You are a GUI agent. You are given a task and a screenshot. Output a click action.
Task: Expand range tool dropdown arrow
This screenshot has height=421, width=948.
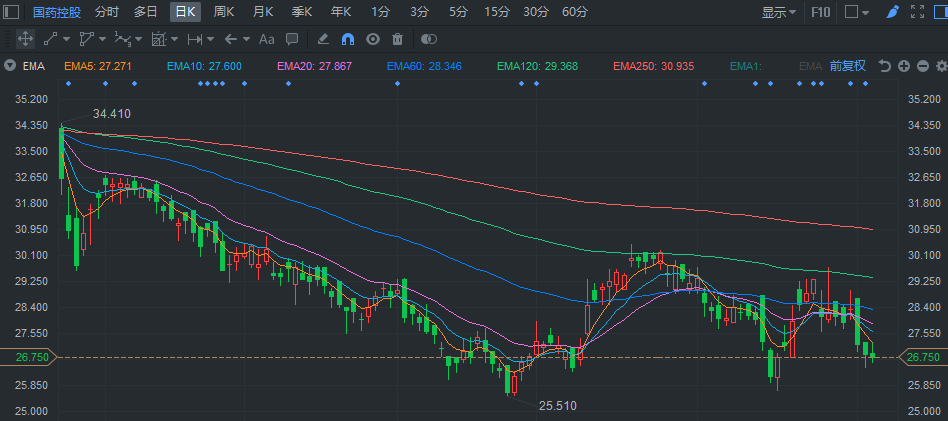tap(210, 39)
